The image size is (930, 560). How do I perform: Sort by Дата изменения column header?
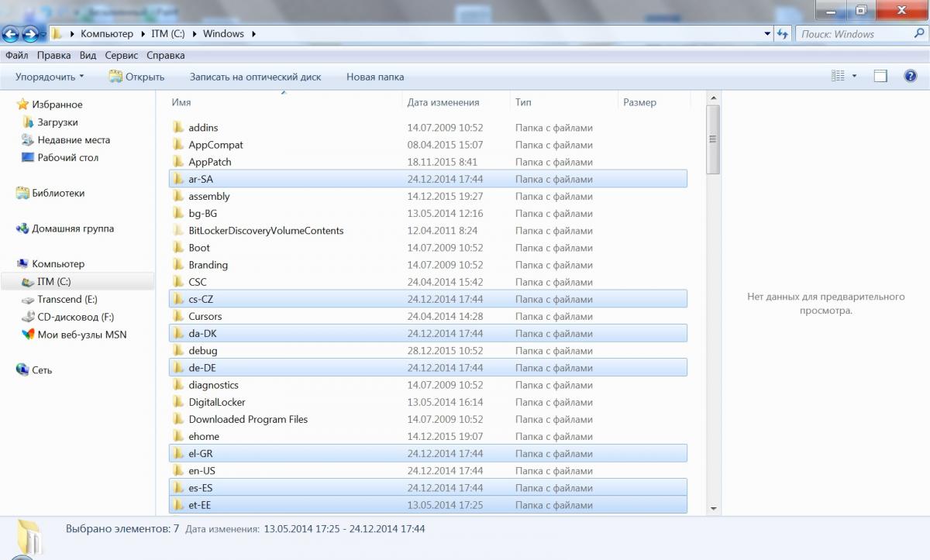coord(443,102)
